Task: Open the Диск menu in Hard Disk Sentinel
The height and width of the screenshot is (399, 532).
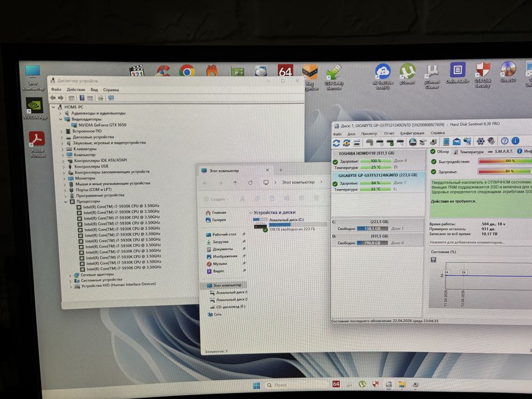Action: [351, 134]
